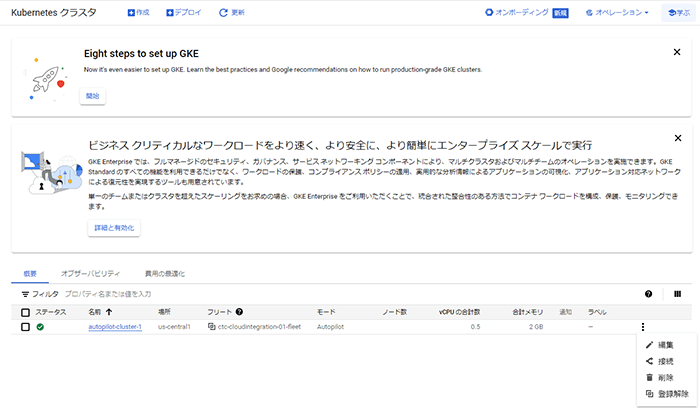Click the ラベル column header
The width and height of the screenshot is (700, 412).
click(597, 312)
